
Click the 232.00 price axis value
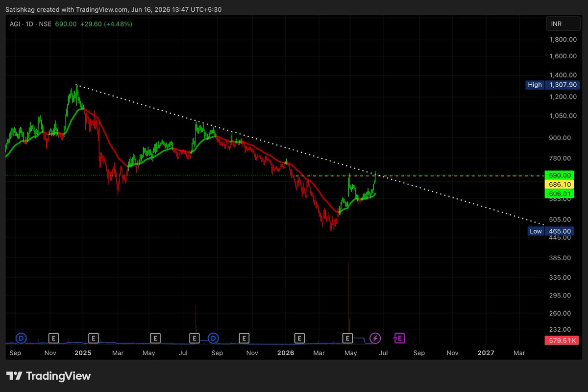560,329
